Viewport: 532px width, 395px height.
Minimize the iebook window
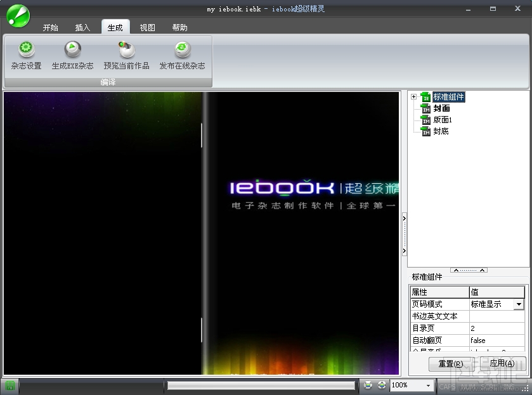click(468, 9)
